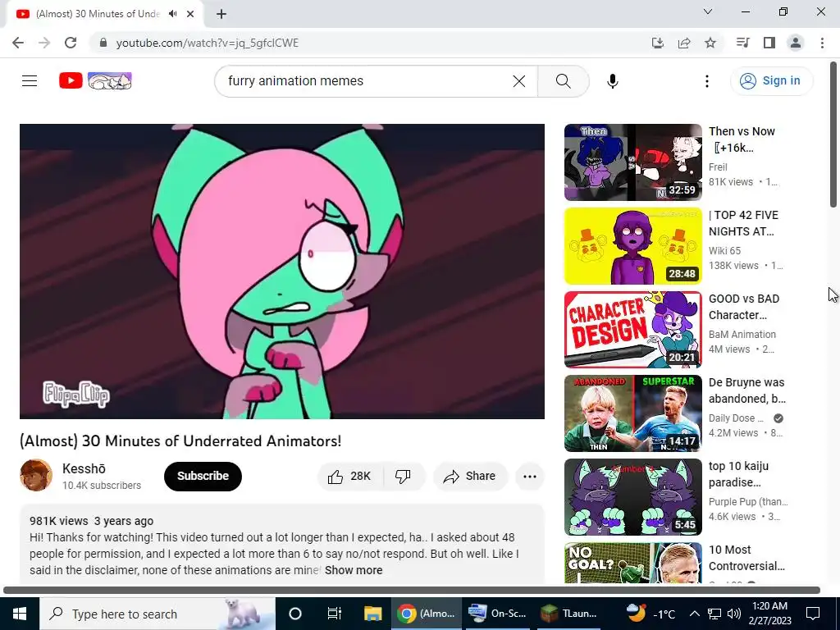Open '10 Most Controversial' video title
The width and height of the screenshot is (840, 630).
pos(746,558)
